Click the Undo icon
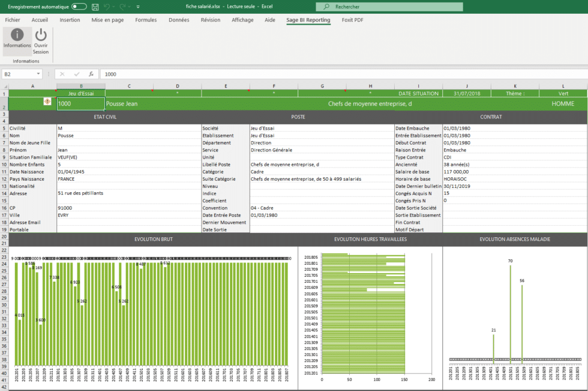The height and width of the screenshot is (391, 588). tap(106, 7)
